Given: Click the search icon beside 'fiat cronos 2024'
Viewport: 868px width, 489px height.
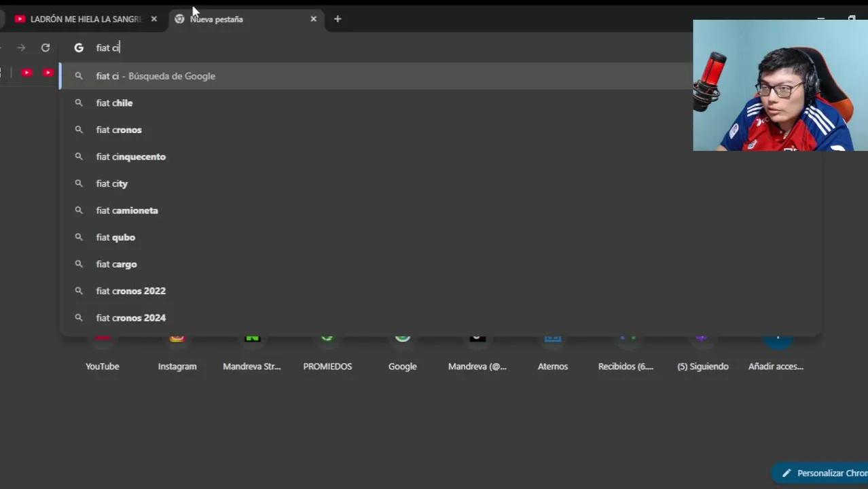Looking at the screenshot, I should (79, 318).
